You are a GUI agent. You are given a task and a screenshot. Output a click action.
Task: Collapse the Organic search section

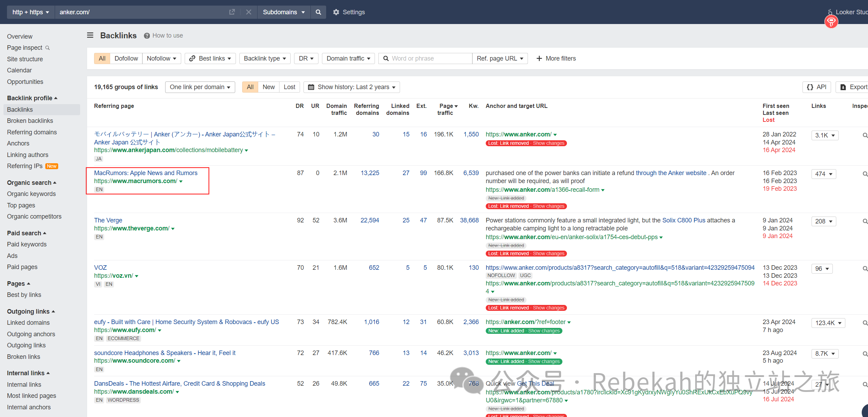pyautogui.click(x=32, y=183)
